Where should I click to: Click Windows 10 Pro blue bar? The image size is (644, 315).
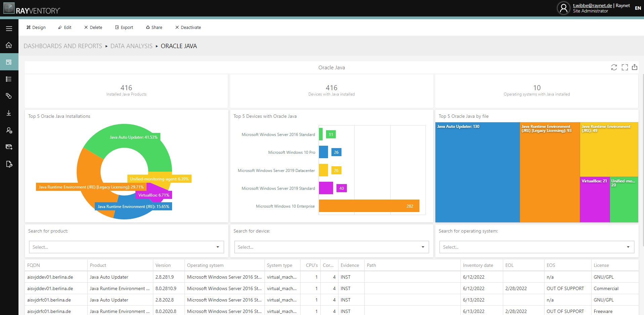click(323, 152)
